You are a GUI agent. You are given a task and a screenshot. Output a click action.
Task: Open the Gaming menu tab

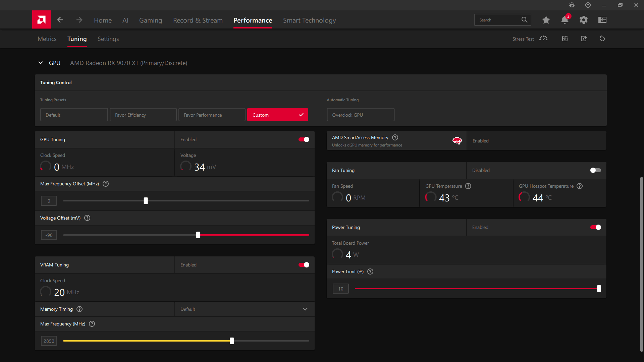coord(150,20)
